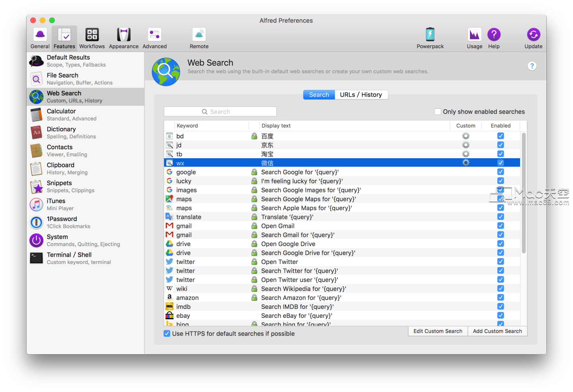Select Dictionary in the sidebar
Screen dimensions: 573x392
(86, 132)
